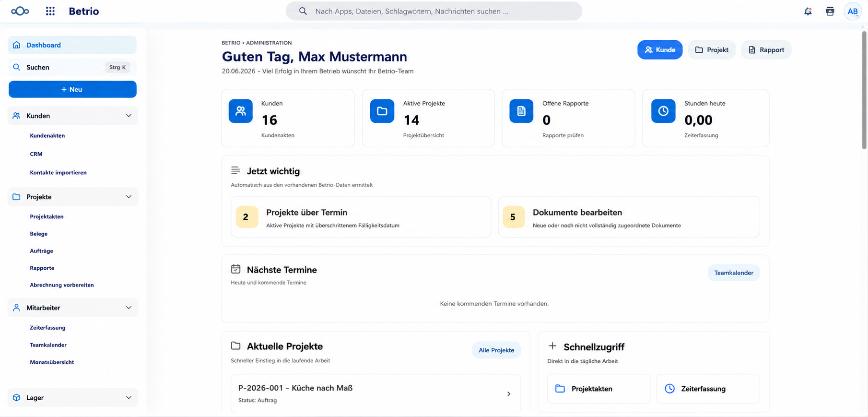Click the magnifier icon in the top search bar
Screen dimensions: 868x417
[303, 11]
